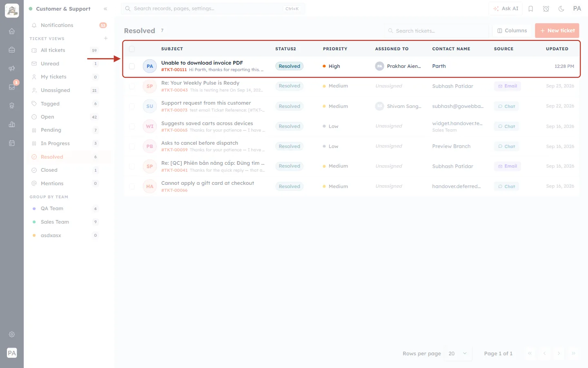
Task: Click the add ticket view plus icon
Action: (106, 38)
